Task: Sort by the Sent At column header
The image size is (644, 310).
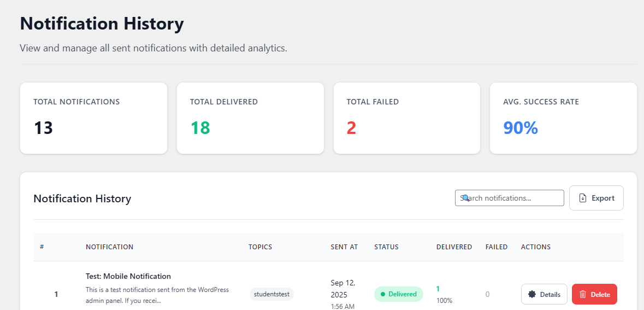Action: point(344,247)
